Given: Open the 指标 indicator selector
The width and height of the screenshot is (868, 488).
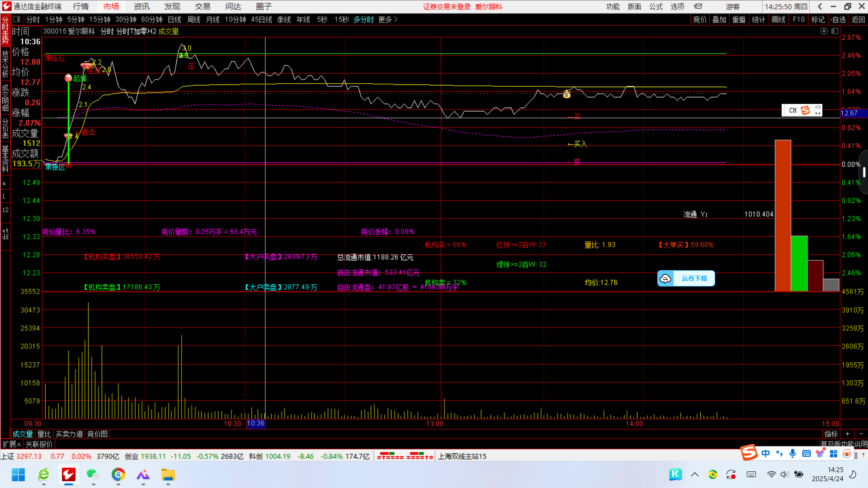Looking at the screenshot, I should pyautogui.click(x=830, y=434).
